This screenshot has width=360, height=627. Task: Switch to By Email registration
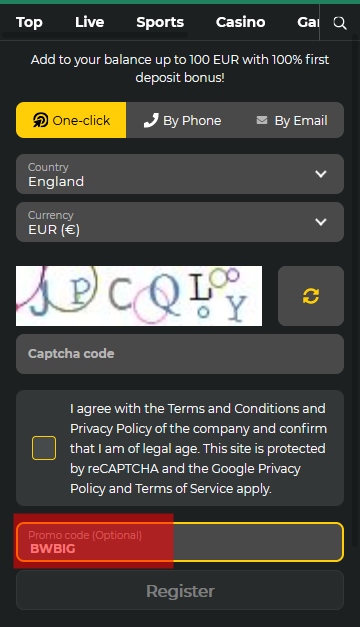tap(292, 120)
